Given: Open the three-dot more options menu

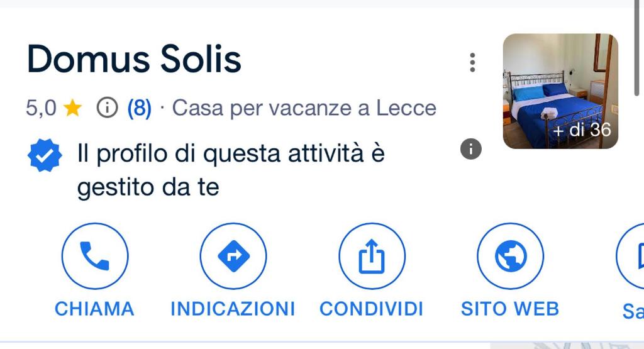Looking at the screenshot, I should pos(472,62).
